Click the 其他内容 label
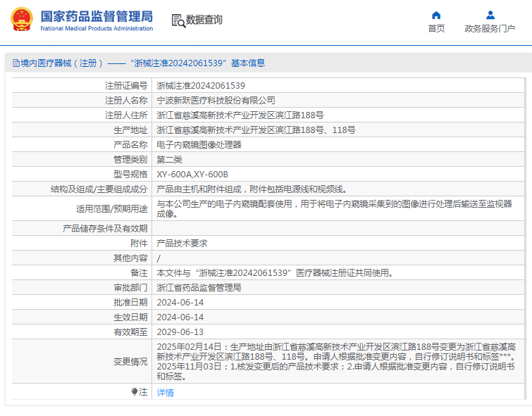Screen dimensions: 532x416 pyautogui.click(x=130, y=258)
